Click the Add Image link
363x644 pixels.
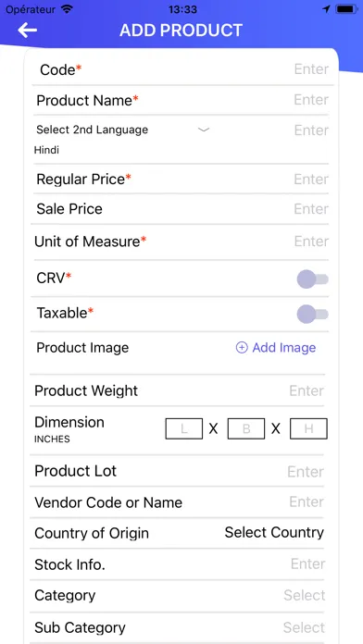[284, 348]
